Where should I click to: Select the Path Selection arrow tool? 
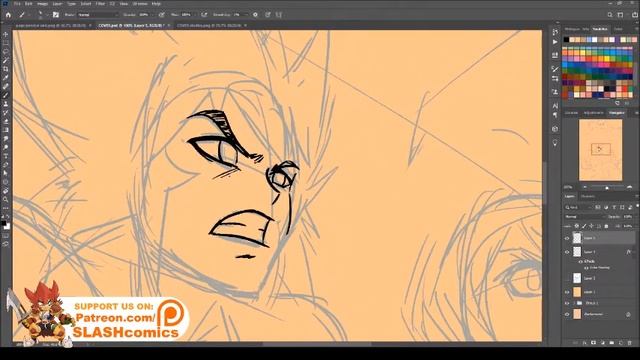pyautogui.click(x=5, y=173)
